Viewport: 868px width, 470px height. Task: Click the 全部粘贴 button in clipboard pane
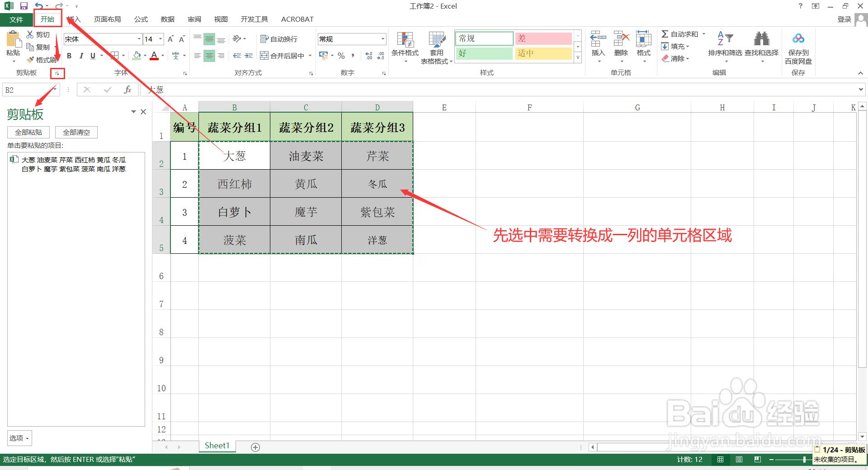coord(28,132)
